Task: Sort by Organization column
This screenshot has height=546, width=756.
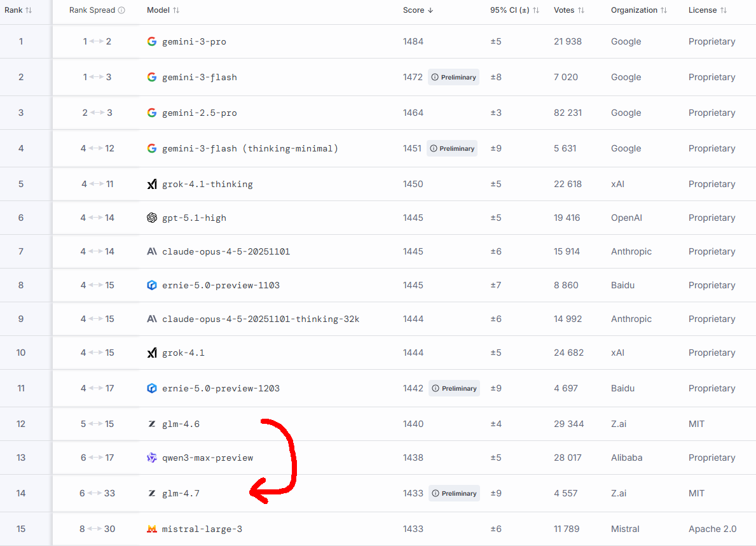Action: [639, 10]
